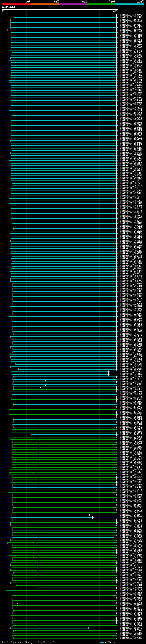The width and height of the screenshot is (146, 644).
Task: Select hit label UniRef100_Q7XJ82
Action: click(131, 397)
